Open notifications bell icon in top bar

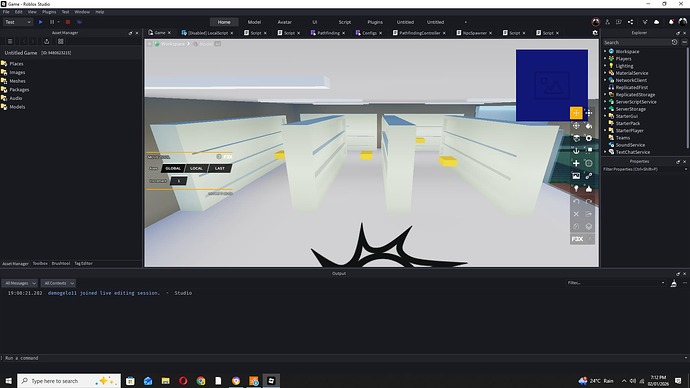[671, 22]
